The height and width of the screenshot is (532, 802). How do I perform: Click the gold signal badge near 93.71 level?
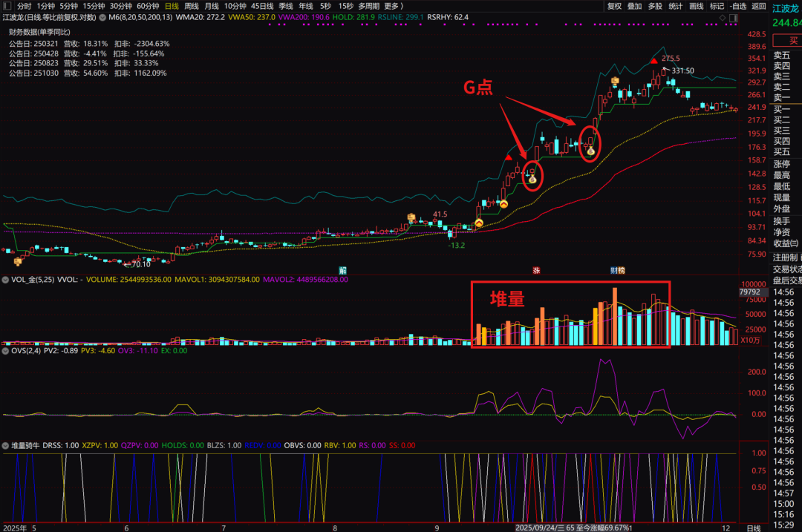click(479, 223)
